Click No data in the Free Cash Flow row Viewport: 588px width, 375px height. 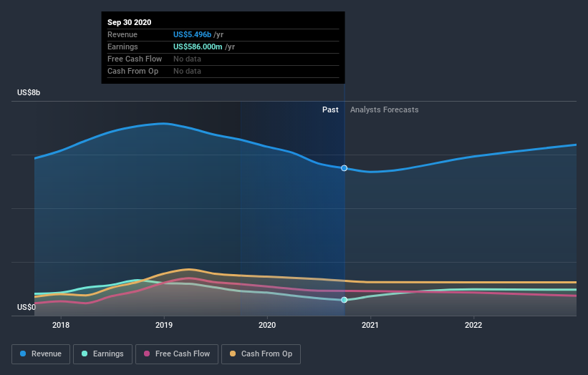187,59
